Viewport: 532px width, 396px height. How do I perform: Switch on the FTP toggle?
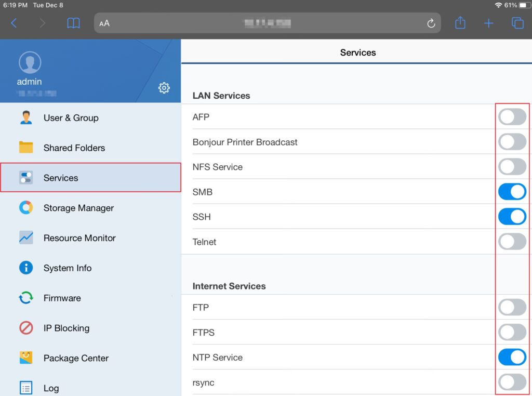[512, 308]
